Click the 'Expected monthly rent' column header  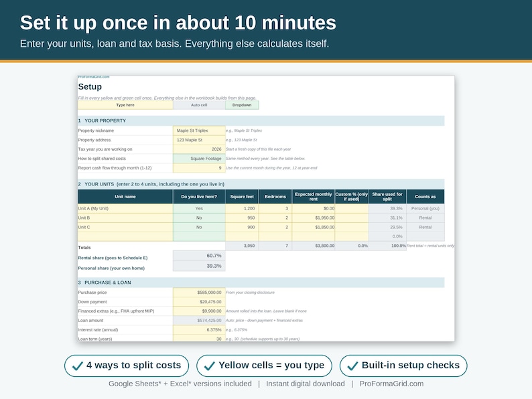[x=314, y=197]
